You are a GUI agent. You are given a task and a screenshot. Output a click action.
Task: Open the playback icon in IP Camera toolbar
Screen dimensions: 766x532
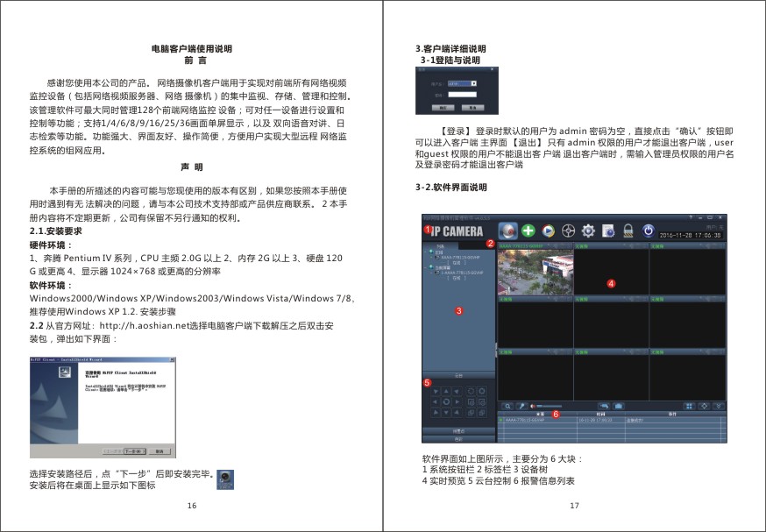point(548,231)
